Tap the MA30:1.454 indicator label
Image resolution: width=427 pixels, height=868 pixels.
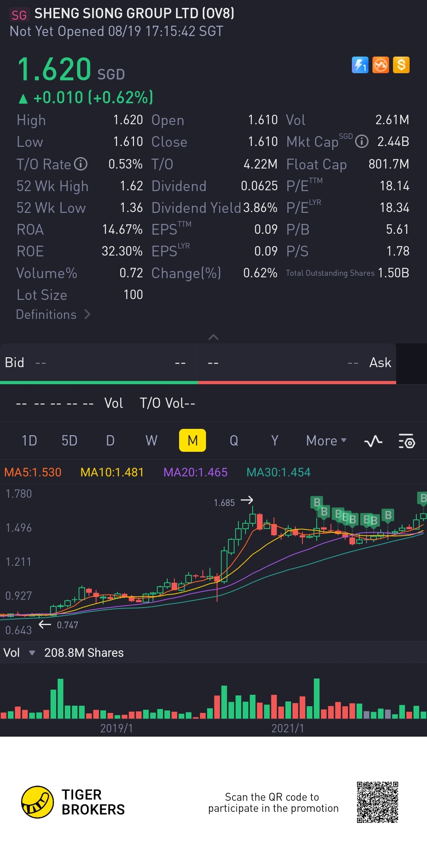(278, 472)
